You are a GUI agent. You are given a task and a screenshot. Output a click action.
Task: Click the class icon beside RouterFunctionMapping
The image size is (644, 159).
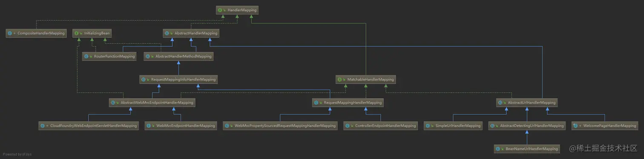pyautogui.click(x=86, y=56)
